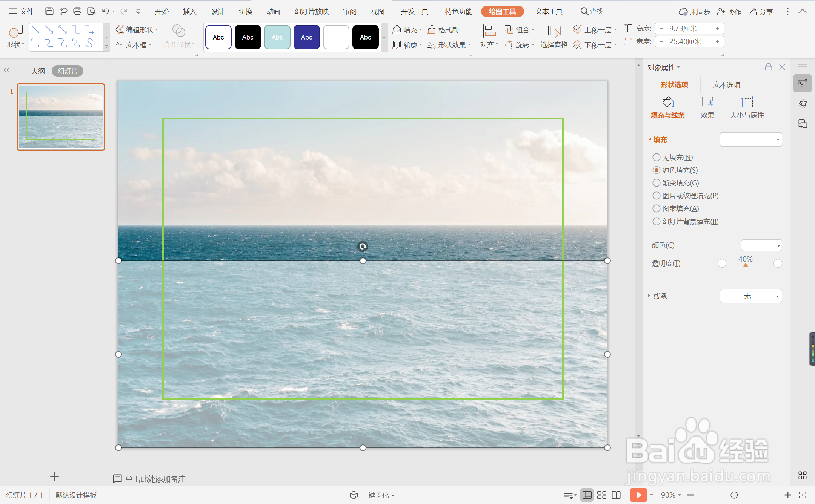Click the save icon in quick toolbar
815x504 pixels.
click(49, 11)
